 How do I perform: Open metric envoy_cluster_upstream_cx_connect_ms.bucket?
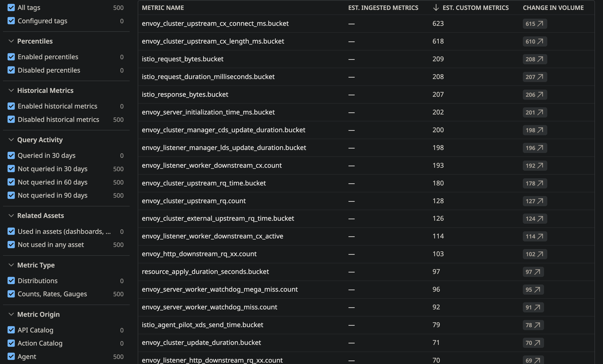[x=215, y=23]
